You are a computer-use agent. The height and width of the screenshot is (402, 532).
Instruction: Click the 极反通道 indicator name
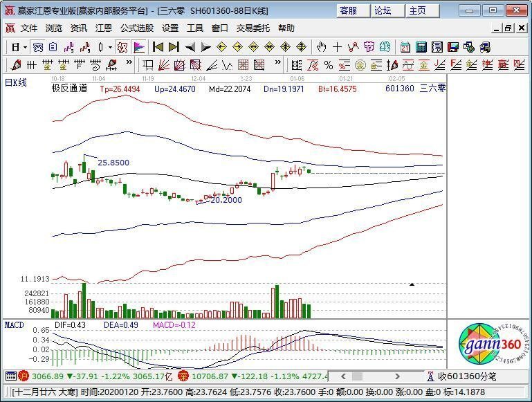70,89
